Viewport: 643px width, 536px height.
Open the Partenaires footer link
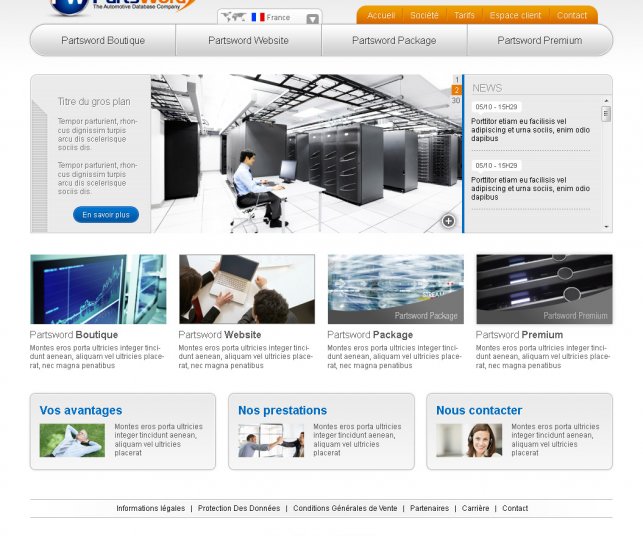pos(429,509)
